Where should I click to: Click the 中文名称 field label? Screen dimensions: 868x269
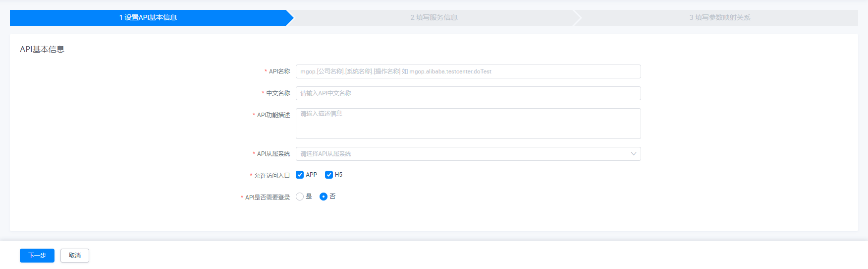[278, 93]
